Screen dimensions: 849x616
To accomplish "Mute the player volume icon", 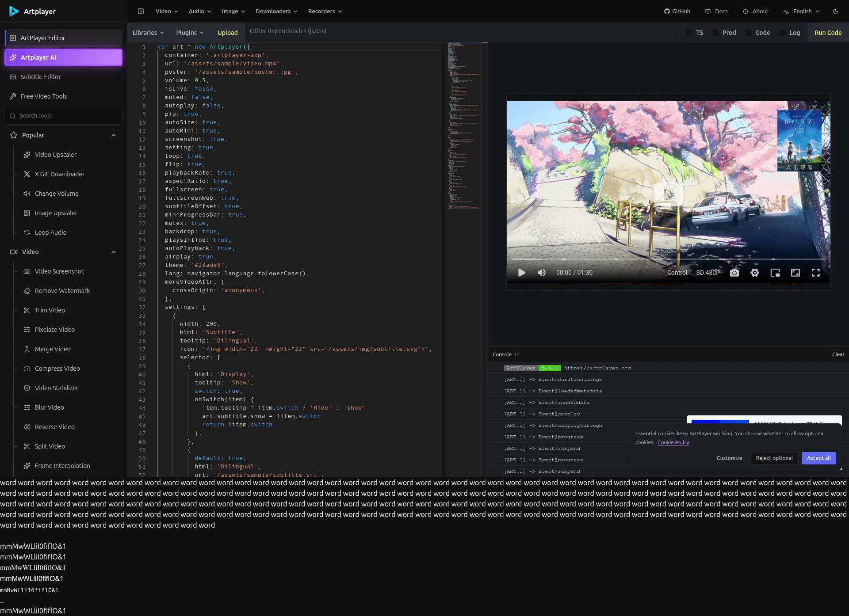I will point(542,273).
